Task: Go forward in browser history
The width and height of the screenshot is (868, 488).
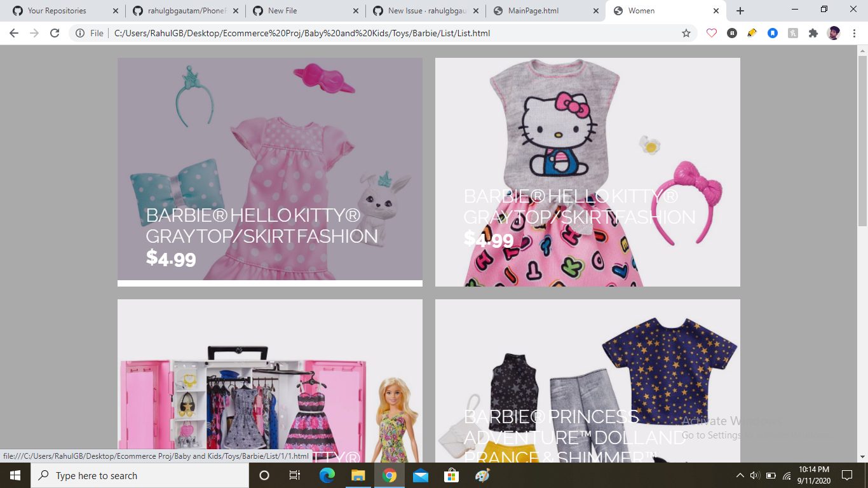Action: pos(34,33)
